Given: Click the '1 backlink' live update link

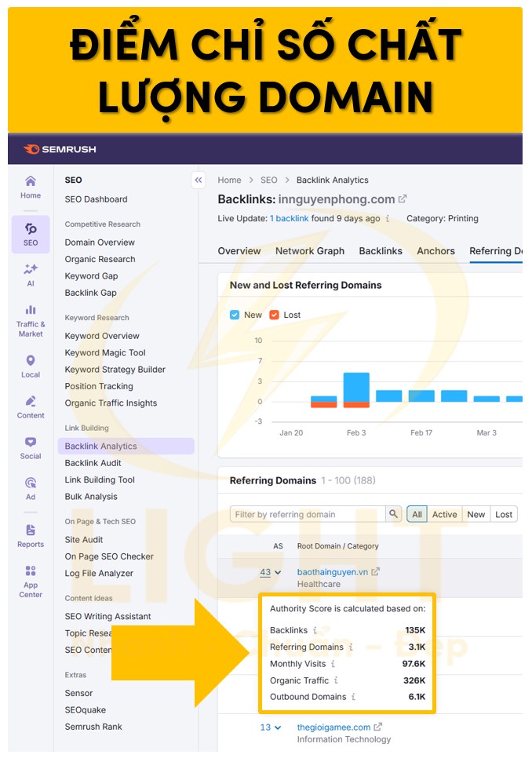Looking at the screenshot, I should coord(290,219).
